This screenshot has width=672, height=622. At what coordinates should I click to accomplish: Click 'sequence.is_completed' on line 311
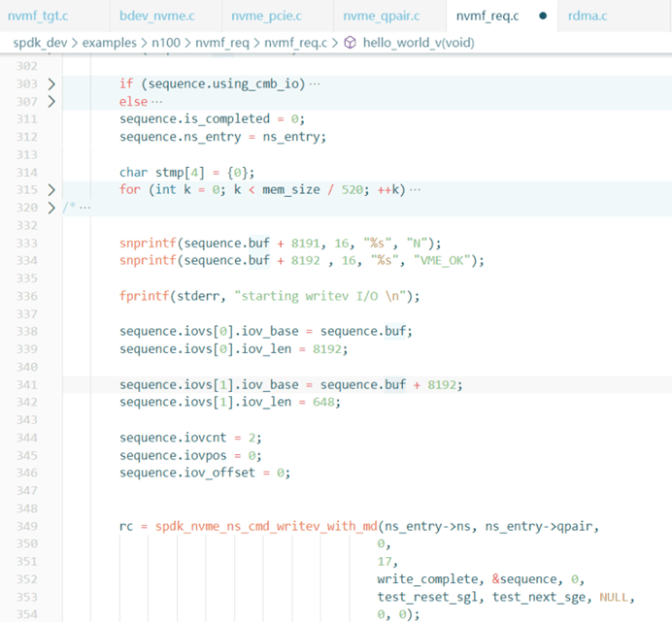[194, 118]
